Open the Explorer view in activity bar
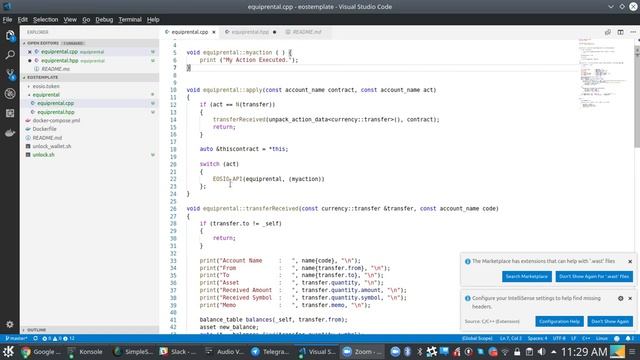Image resolution: width=640 pixels, height=360 pixels. point(10,36)
